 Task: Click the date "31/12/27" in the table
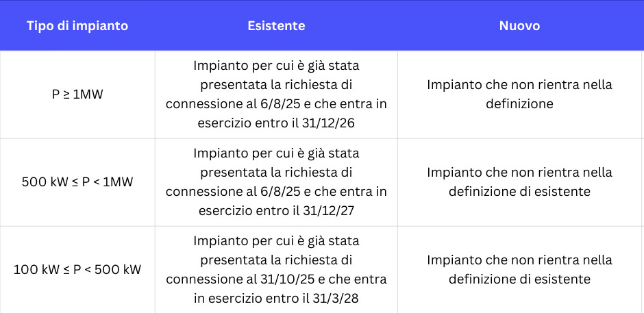coord(335,211)
